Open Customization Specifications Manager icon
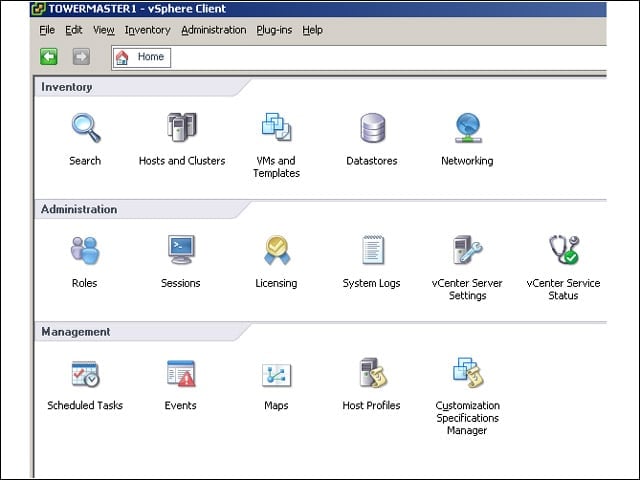Image resolution: width=640 pixels, height=480 pixels. click(468, 373)
